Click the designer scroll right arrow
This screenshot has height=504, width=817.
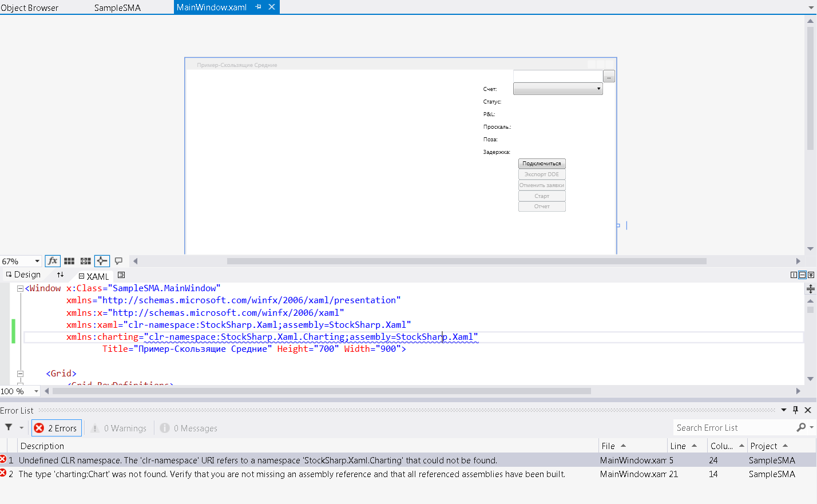point(798,261)
